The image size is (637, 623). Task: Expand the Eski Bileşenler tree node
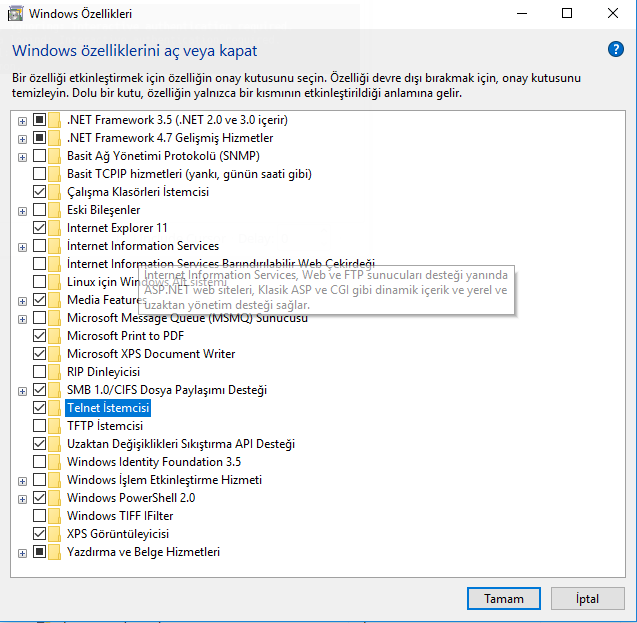(x=22, y=211)
